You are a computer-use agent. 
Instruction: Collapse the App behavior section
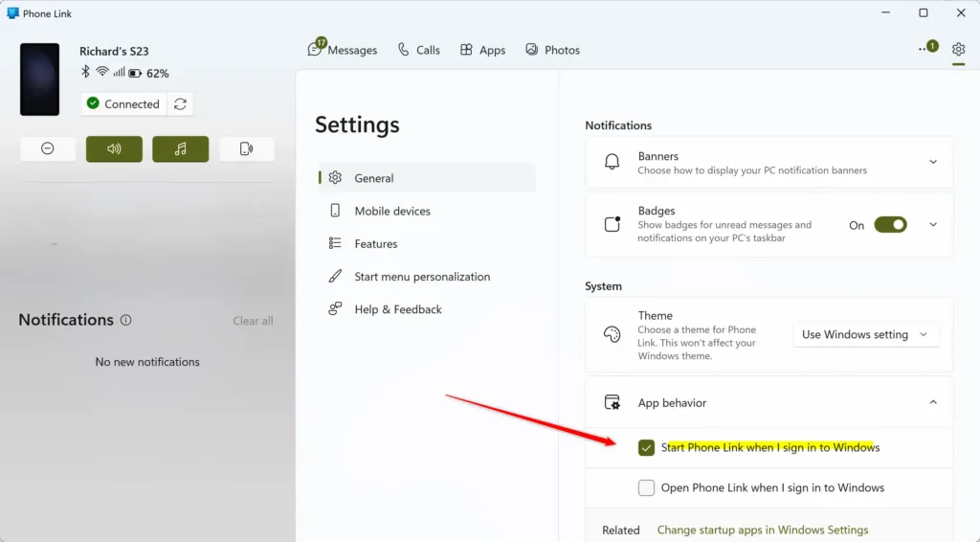click(x=932, y=402)
